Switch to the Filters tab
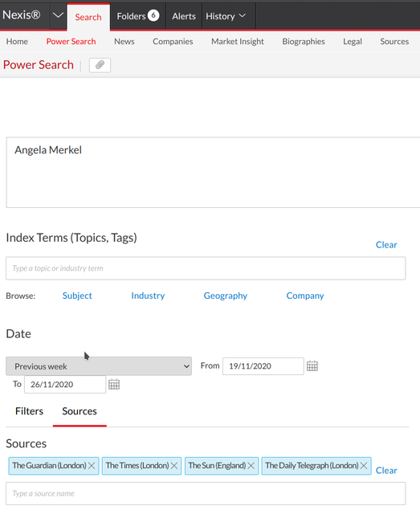This screenshot has height=514, width=420. point(29,411)
